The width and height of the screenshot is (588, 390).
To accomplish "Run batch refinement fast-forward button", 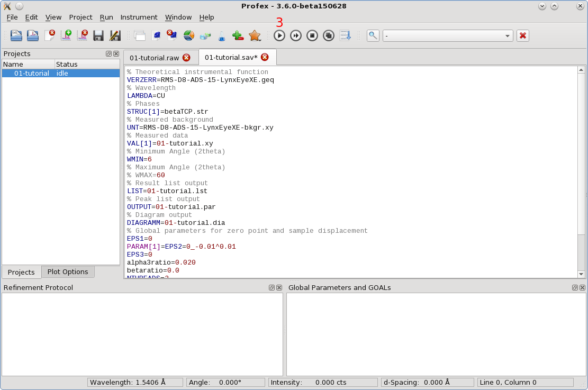I will [x=296, y=35].
